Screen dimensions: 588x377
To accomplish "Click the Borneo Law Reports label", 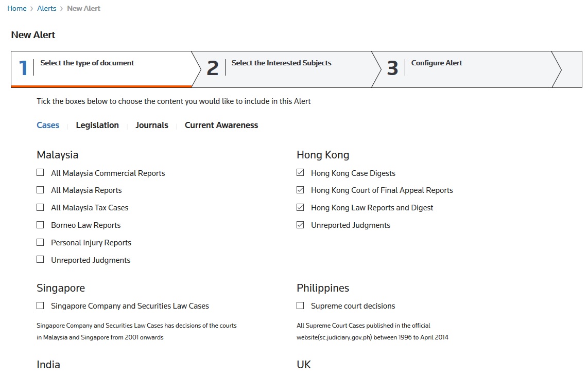I will tap(86, 225).
